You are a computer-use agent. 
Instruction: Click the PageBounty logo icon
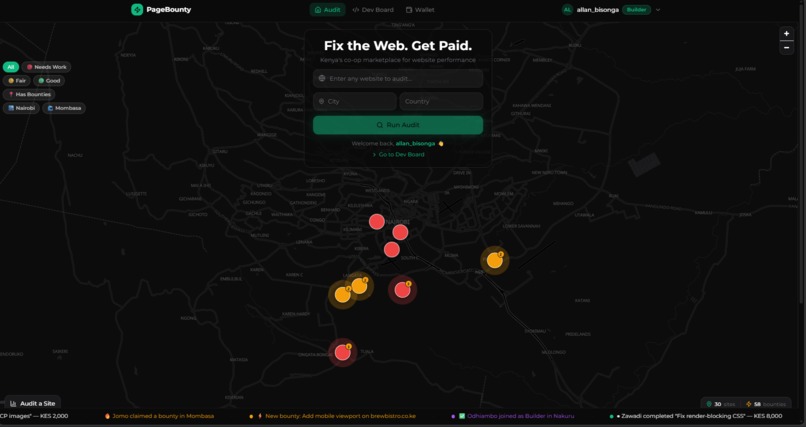(x=137, y=9)
